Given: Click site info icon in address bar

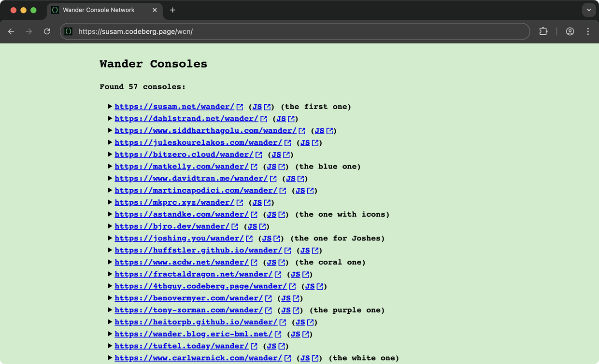Looking at the screenshot, I should click(x=69, y=31).
